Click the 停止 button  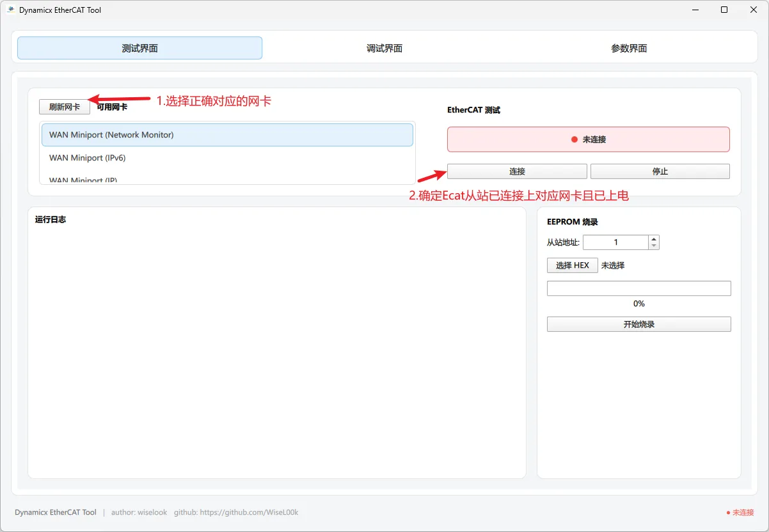click(660, 171)
